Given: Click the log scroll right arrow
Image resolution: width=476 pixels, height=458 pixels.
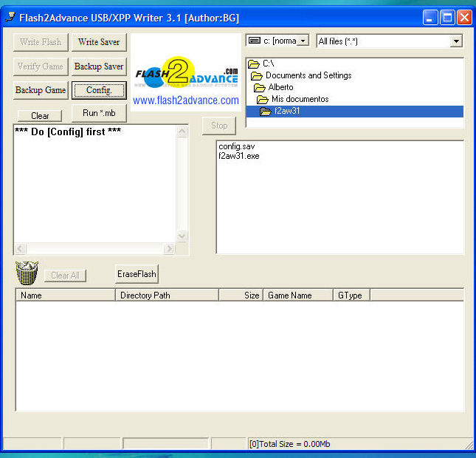Looking at the screenshot, I should tap(169, 249).
